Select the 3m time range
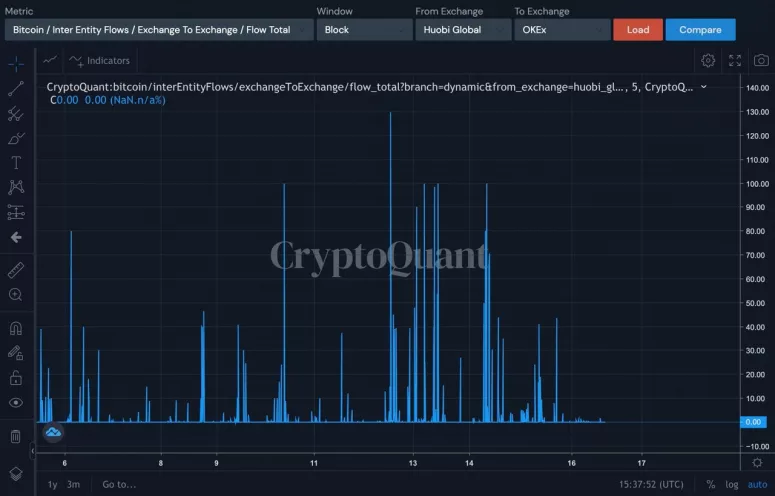Viewport: 775px width, 496px height. [x=74, y=485]
